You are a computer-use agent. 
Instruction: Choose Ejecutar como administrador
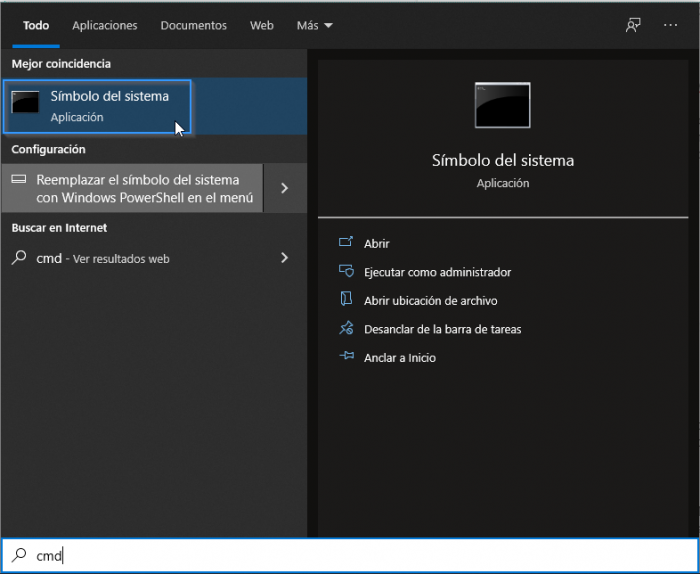(437, 272)
